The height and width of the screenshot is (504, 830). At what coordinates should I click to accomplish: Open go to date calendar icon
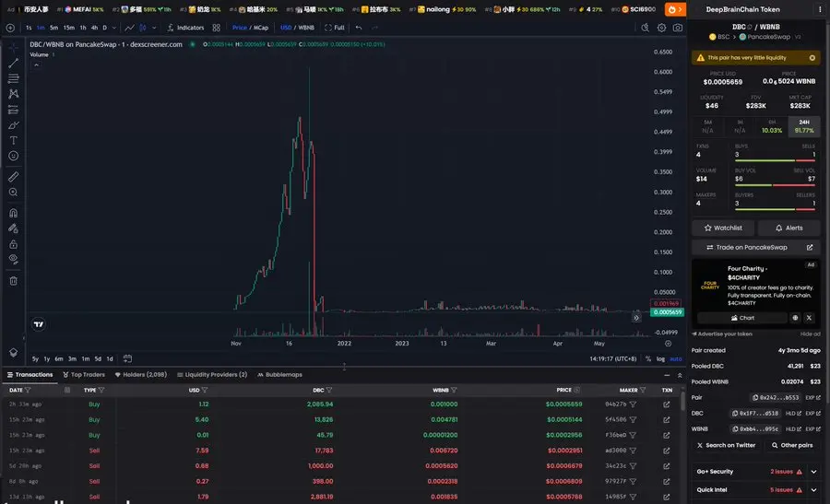127,358
